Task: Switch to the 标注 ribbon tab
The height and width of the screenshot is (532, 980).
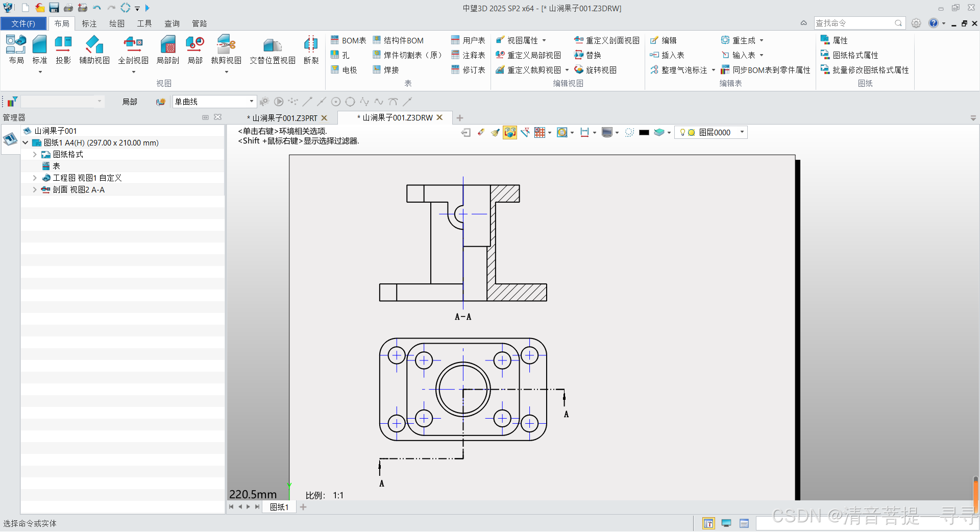Action: click(89, 23)
